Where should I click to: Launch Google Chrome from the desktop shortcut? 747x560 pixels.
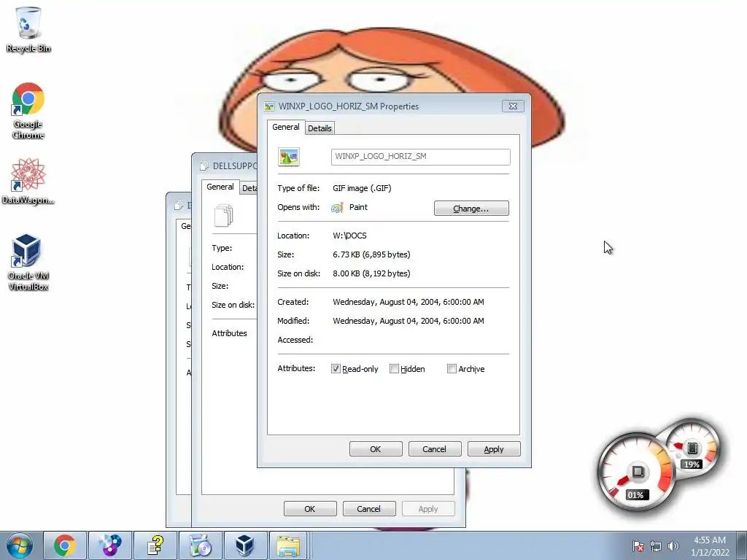tap(28, 111)
